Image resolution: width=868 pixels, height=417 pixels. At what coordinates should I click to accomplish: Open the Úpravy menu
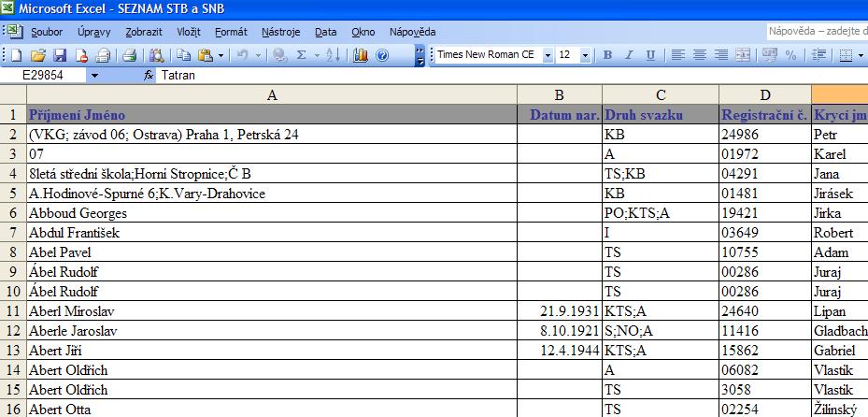click(94, 32)
